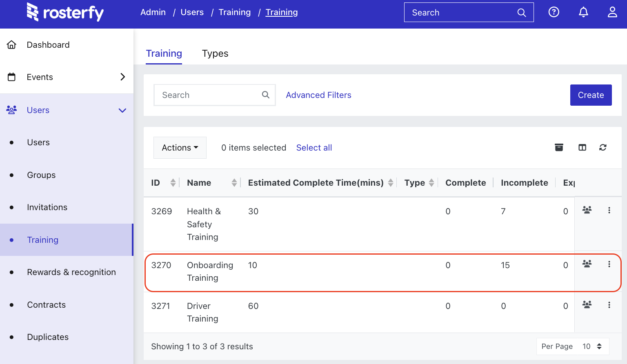Go to Dashboard in sidebar
Image resolution: width=627 pixels, height=364 pixels.
coord(48,45)
